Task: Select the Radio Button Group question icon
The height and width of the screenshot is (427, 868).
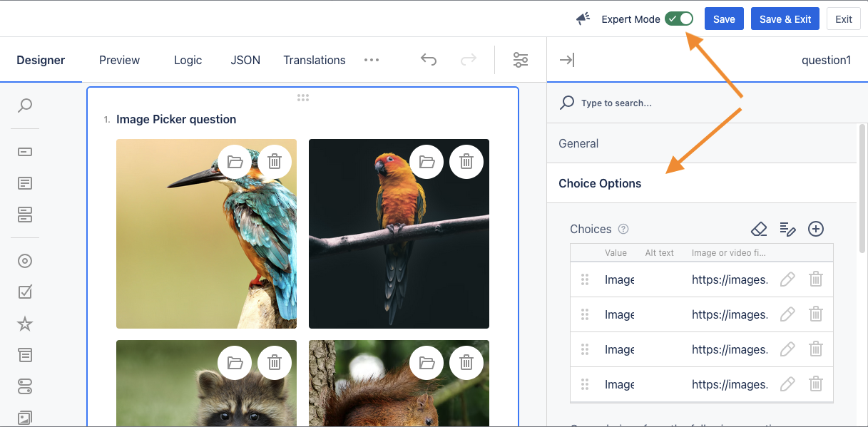Action: 24,261
